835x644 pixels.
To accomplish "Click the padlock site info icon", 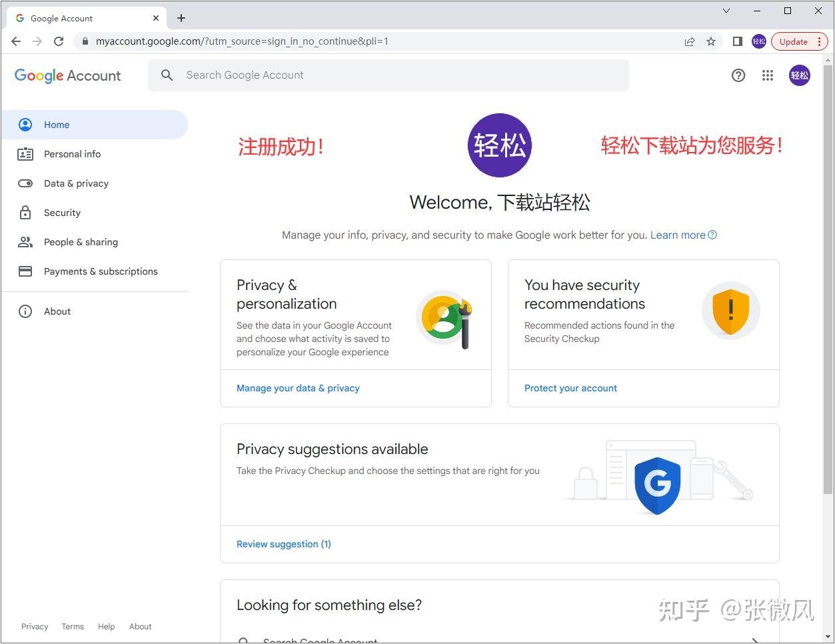I will click(85, 41).
